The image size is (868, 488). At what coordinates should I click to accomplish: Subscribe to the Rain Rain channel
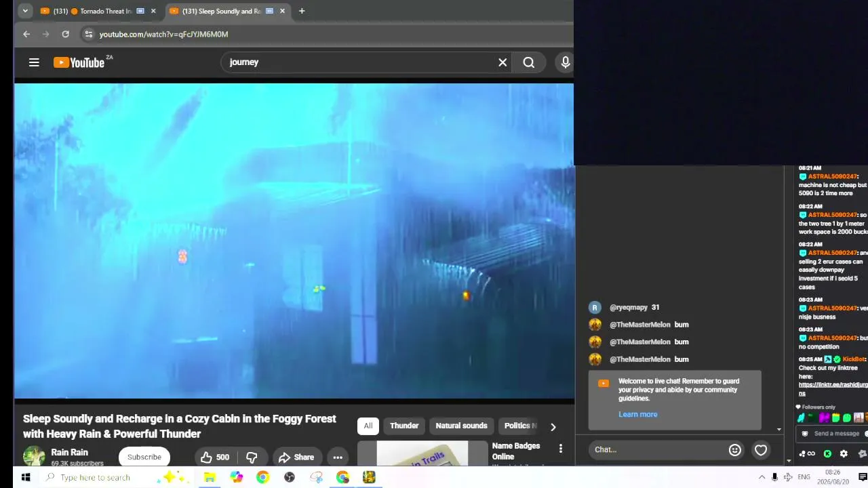(x=144, y=457)
